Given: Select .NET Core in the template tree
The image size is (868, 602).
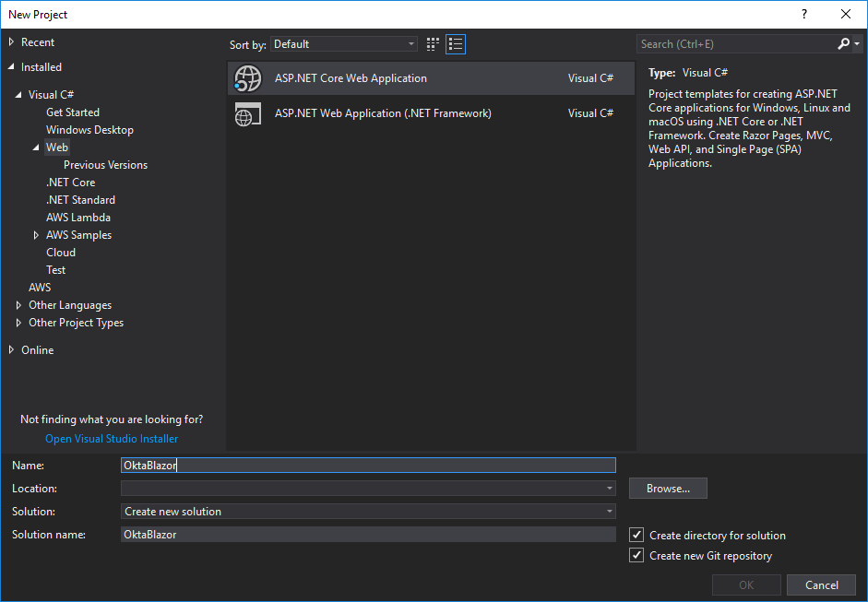Looking at the screenshot, I should pyautogui.click(x=70, y=183).
